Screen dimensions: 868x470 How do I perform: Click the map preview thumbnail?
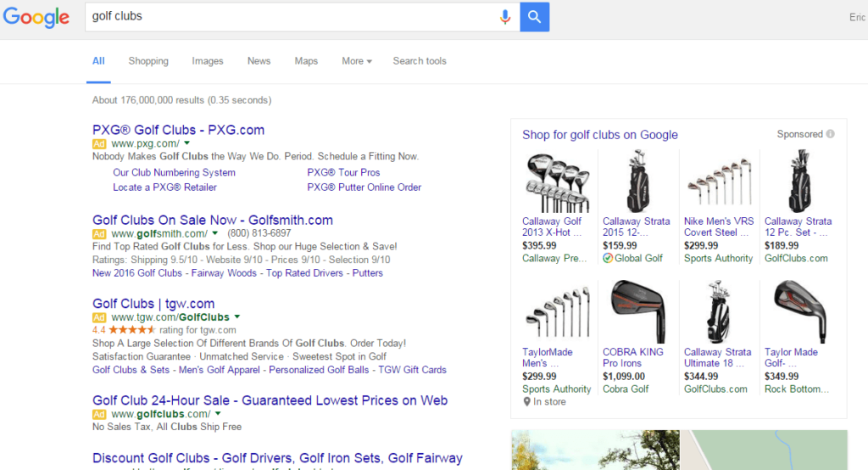tap(764, 450)
